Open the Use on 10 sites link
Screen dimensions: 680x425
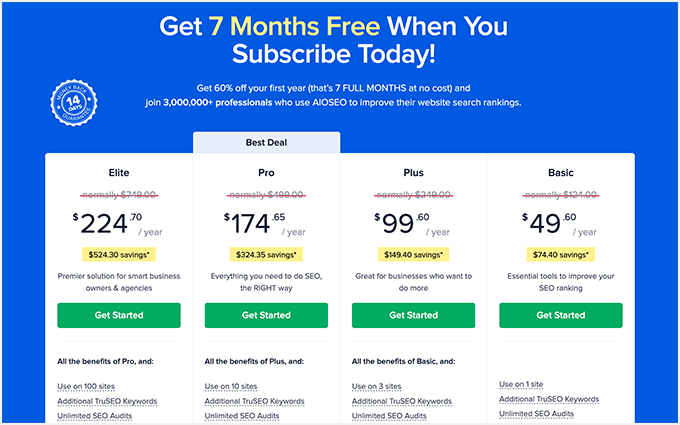[x=233, y=386]
